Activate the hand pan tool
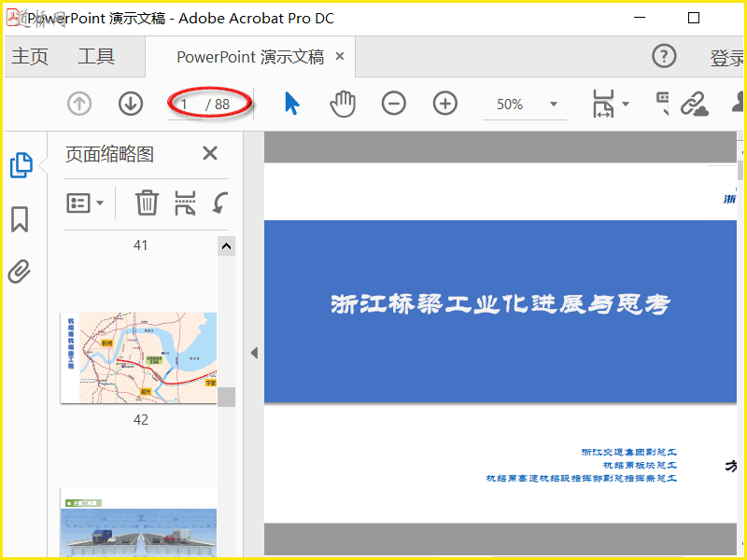 (343, 104)
